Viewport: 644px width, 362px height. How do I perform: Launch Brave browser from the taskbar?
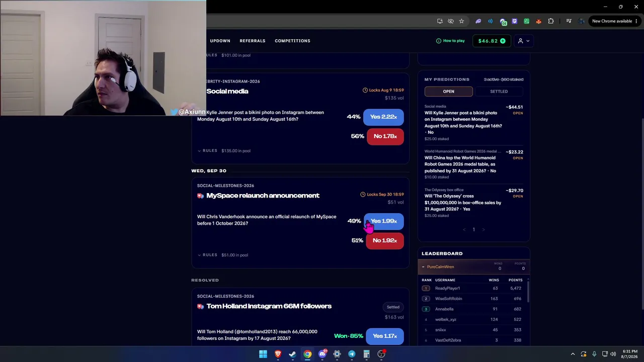click(x=278, y=354)
